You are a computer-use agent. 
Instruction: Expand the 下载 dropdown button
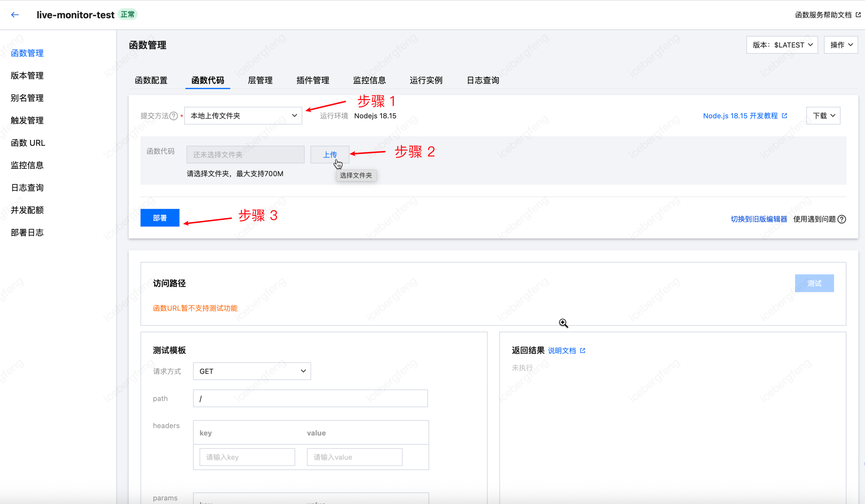pos(823,116)
